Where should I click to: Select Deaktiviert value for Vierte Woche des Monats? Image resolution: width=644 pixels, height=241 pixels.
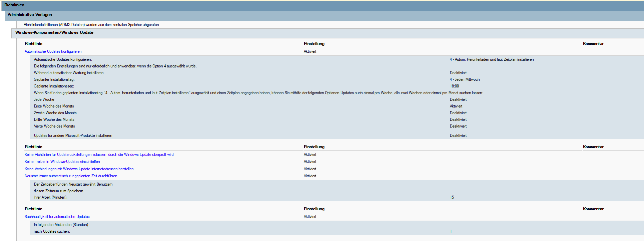point(458,126)
